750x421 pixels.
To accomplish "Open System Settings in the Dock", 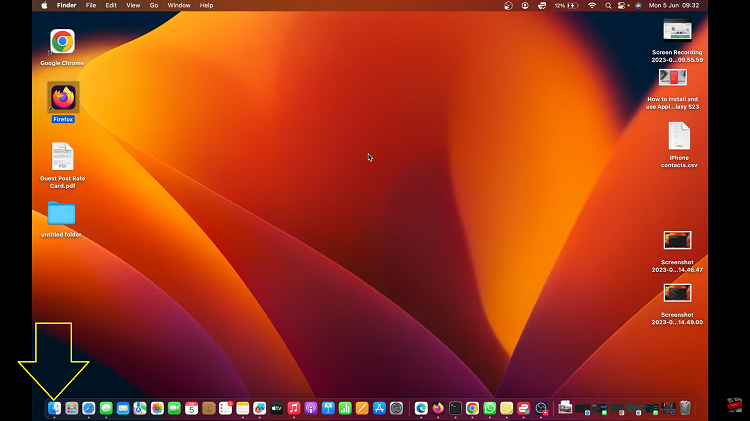I will point(397,408).
